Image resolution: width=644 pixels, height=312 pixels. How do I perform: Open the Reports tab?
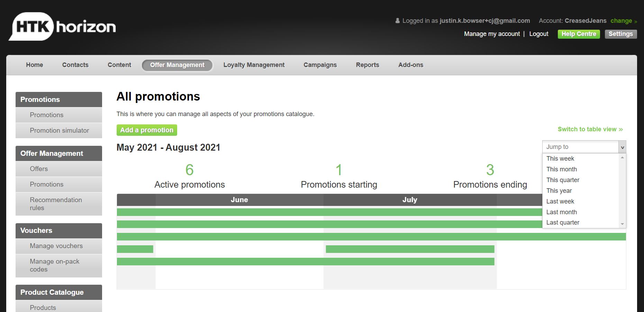(368, 65)
